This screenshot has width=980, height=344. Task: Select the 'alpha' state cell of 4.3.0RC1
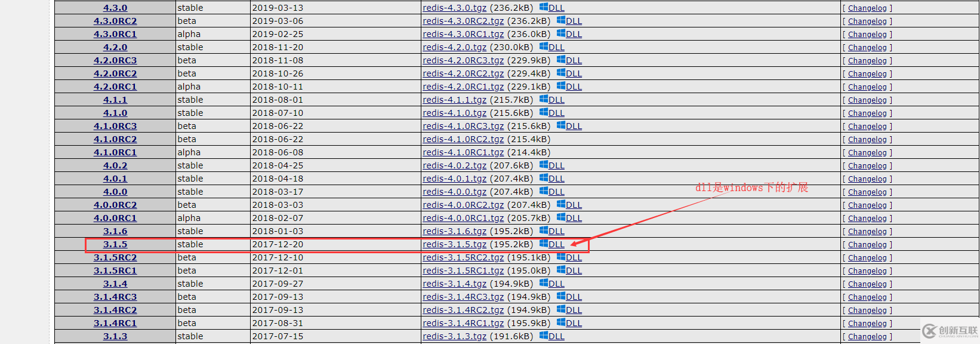click(x=213, y=34)
